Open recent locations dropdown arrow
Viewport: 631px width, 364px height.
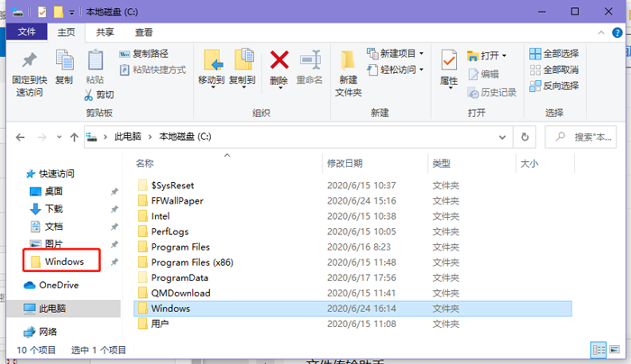point(59,137)
